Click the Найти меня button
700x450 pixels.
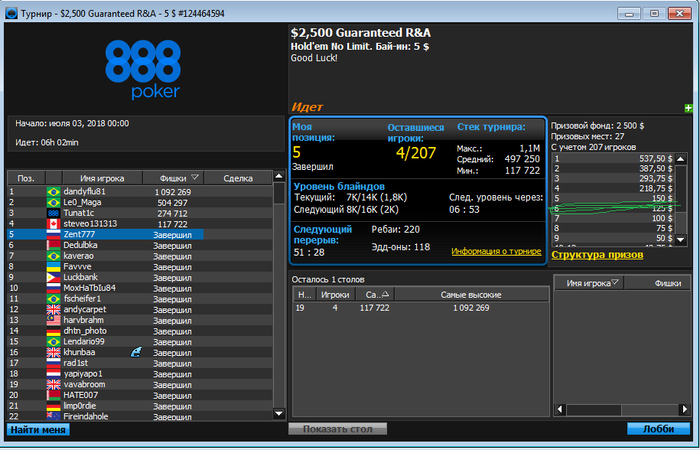click(x=38, y=430)
